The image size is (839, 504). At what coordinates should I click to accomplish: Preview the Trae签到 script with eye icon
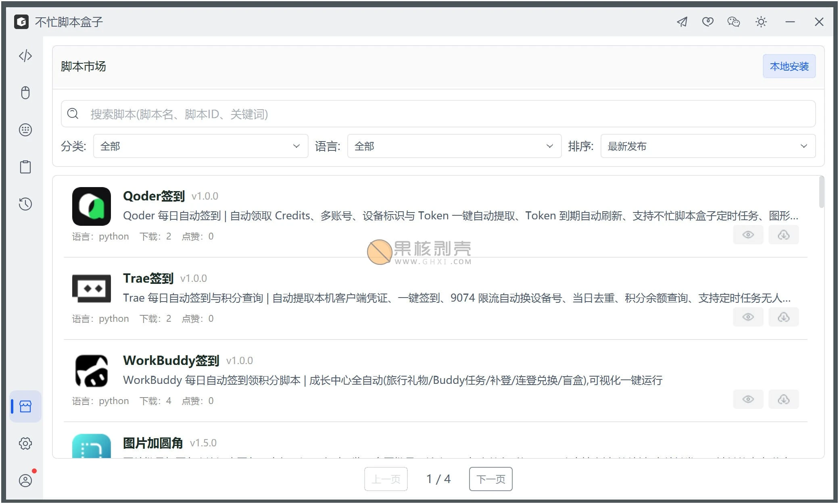click(748, 317)
